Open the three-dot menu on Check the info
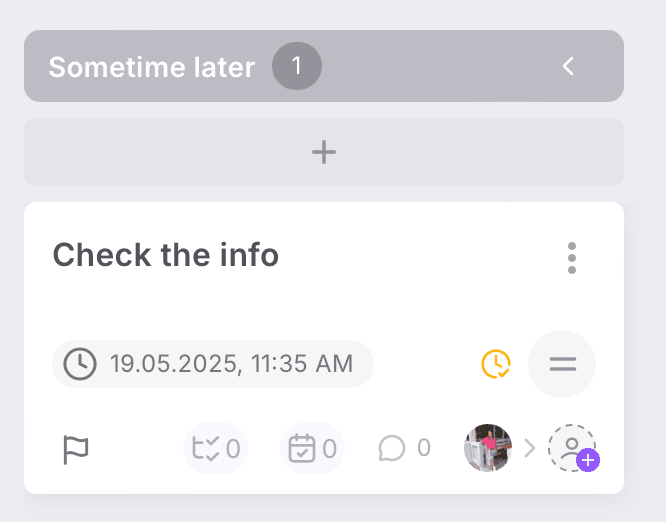The width and height of the screenshot is (666, 522). click(572, 257)
